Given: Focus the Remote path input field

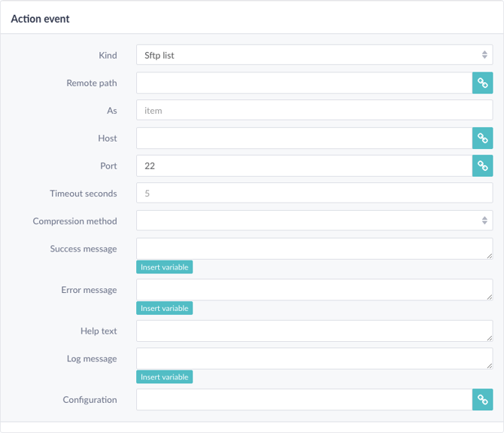Looking at the screenshot, I should click(x=304, y=83).
